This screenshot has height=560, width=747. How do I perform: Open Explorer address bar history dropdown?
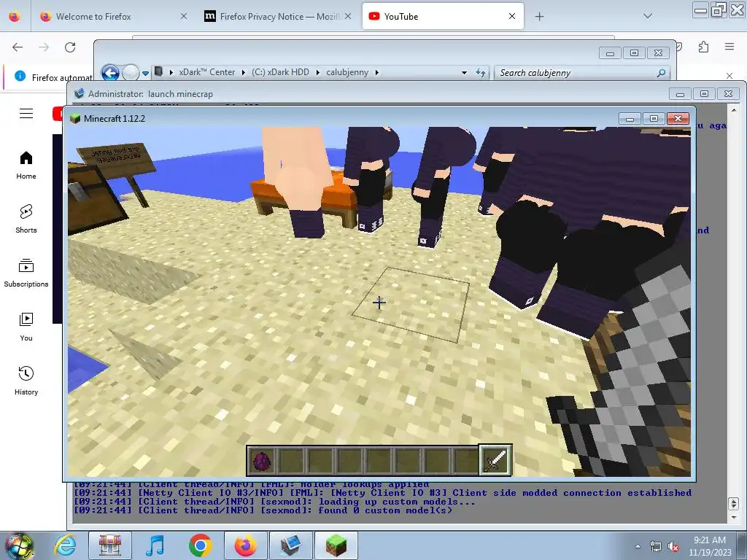click(464, 73)
